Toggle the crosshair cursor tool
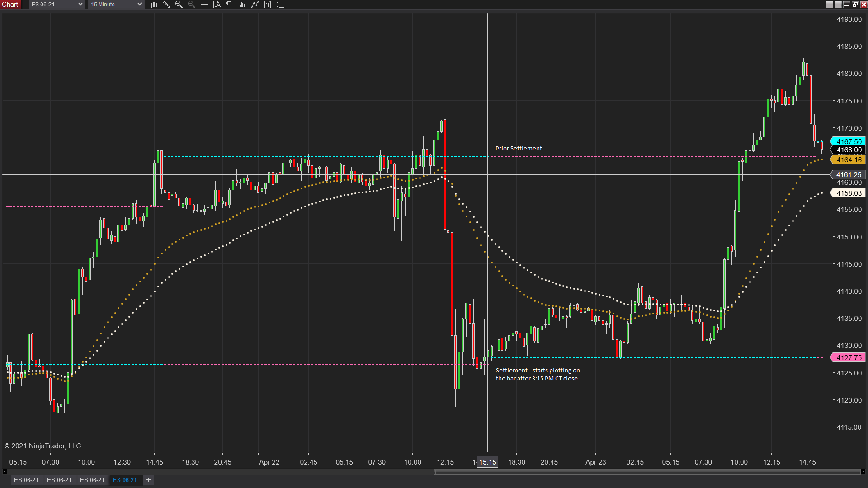Screen dimensions: 868x488 pyautogui.click(x=204, y=5)
